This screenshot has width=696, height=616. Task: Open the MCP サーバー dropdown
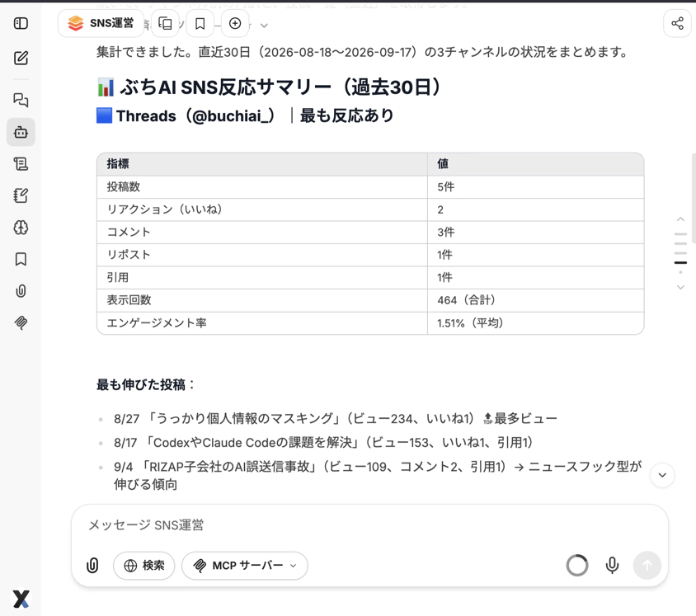pos(245,566)
